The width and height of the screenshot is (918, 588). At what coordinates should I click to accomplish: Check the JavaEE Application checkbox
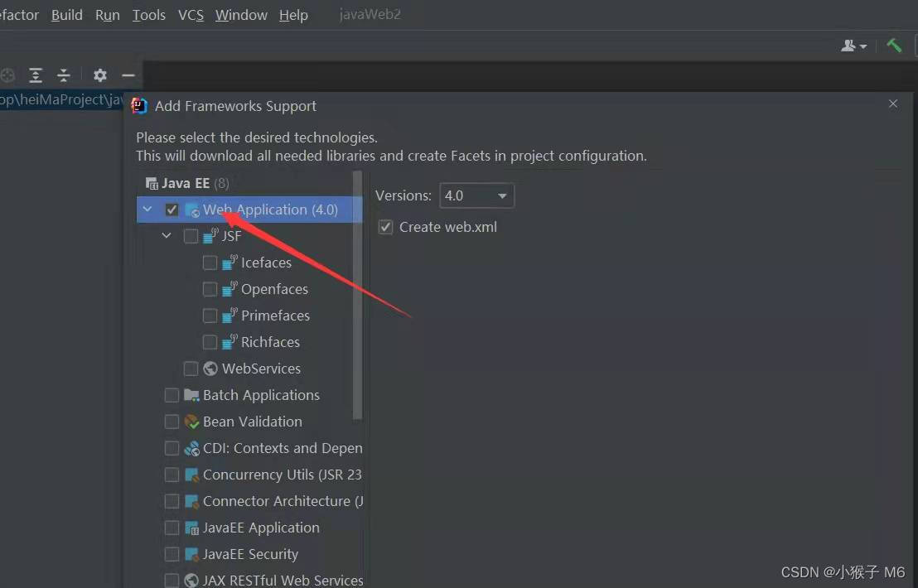172,528
